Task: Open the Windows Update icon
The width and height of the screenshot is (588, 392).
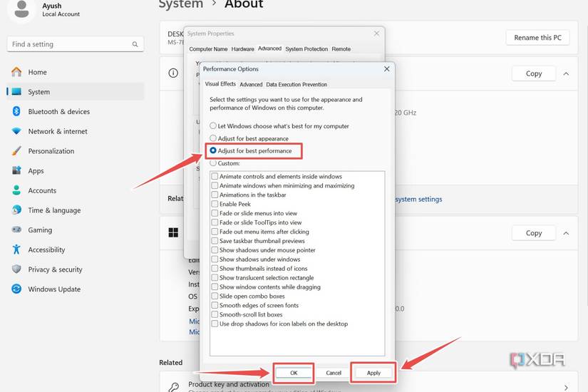Action: (x=16, y=289)
